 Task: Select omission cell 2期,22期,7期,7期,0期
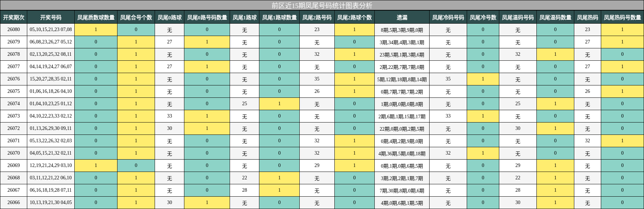(x=402, y=67)
